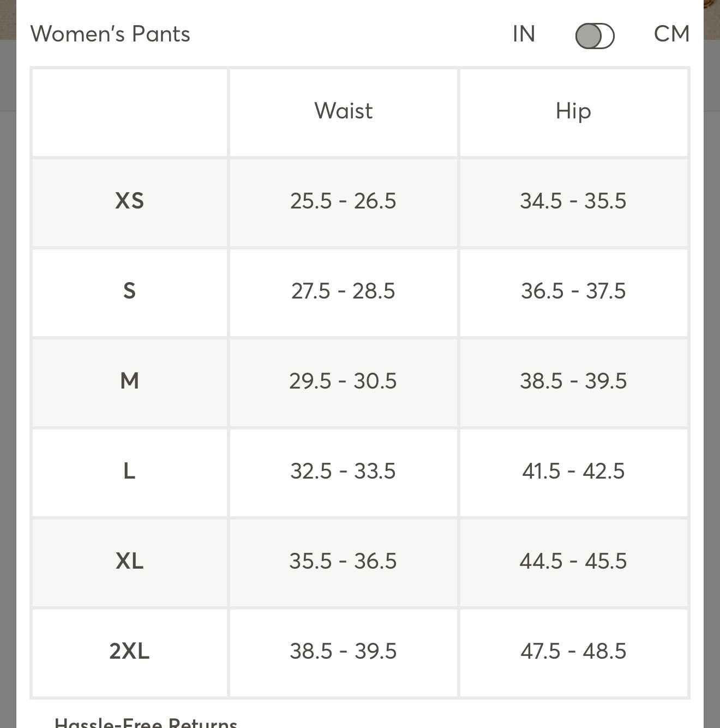
Task: Select the S size row label
Action: click(129, 291)
